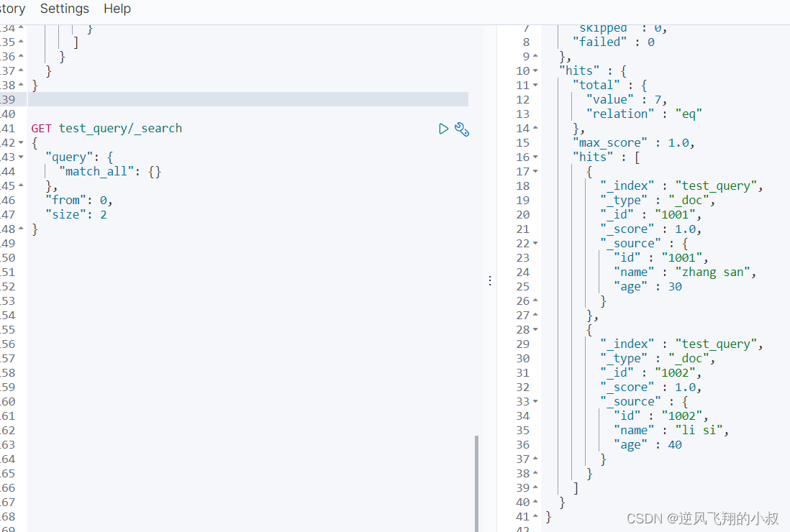This screenshot has height=532, width=790.
Task: Collapse response line 11 "total" object
Action: [535, 86]
